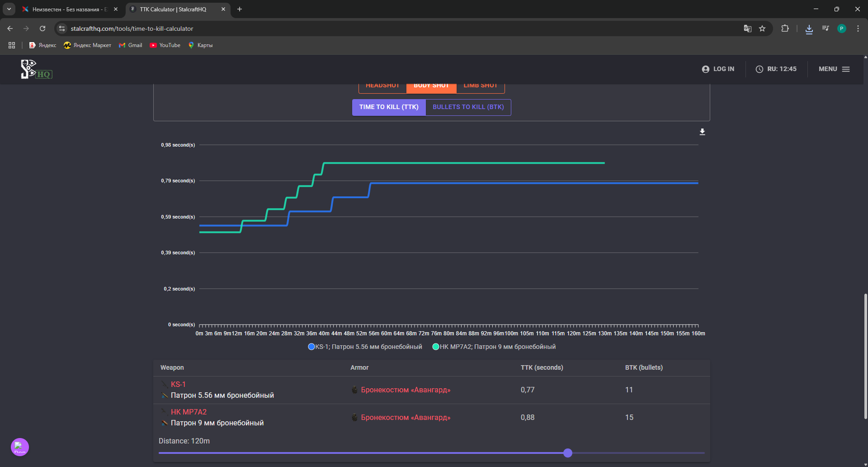The height and width of the screenshot is (467, 868).
Task: Open the KS-1 weapon link
Action: click(x=178, y=384)
